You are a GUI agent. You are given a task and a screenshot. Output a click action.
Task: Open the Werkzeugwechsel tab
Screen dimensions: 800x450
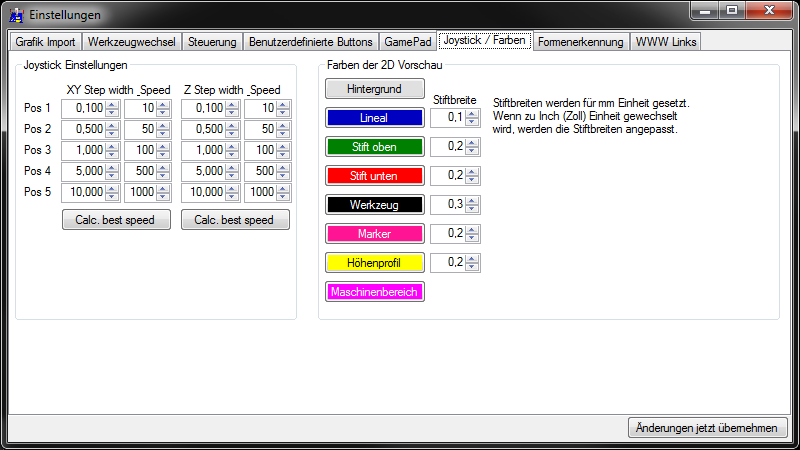[132, 42]
